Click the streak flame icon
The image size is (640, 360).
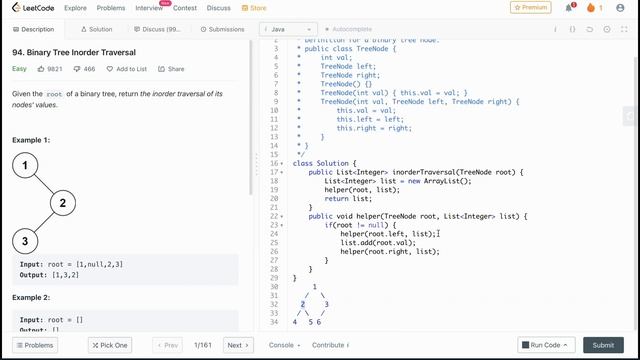pyautogui.click(x=591, y=8)
